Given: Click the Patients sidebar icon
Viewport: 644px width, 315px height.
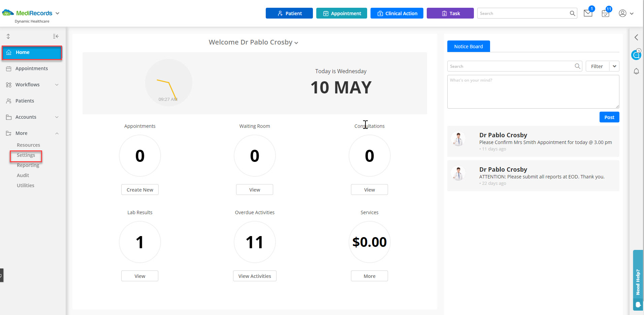Looking at the screenshot, I should (9, 101).
